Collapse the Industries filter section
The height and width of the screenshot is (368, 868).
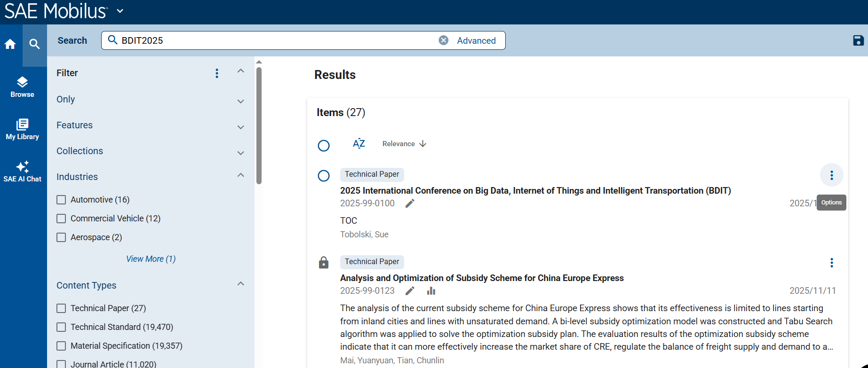coord(240,176)
